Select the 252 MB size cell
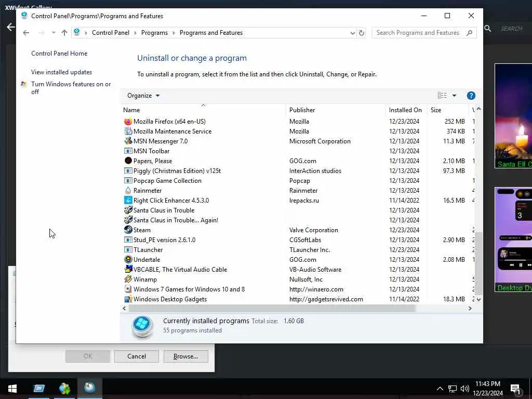The width and height of the screenshot is (532, 399). [x=455, y=122]
